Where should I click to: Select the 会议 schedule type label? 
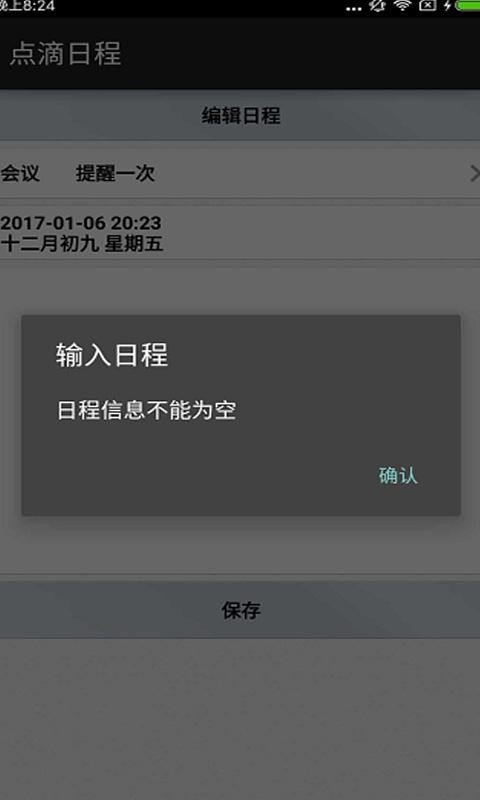pyautogui.click(x=20, y=173)
